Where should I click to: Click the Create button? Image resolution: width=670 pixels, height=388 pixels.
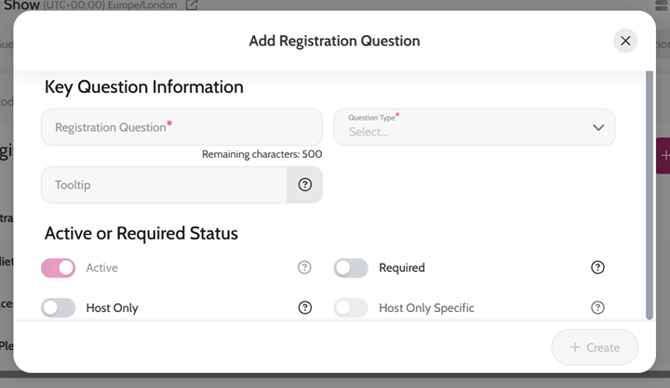595,347
